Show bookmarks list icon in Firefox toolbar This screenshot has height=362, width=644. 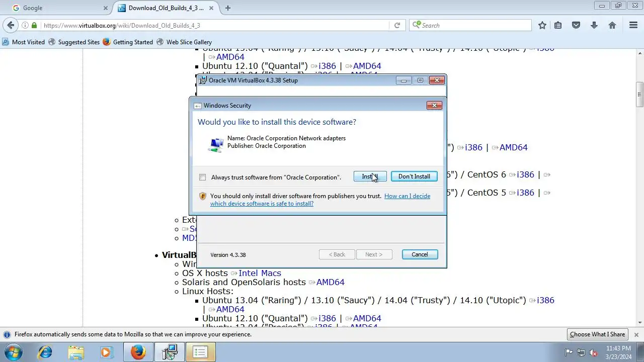(x=558, y=25)
